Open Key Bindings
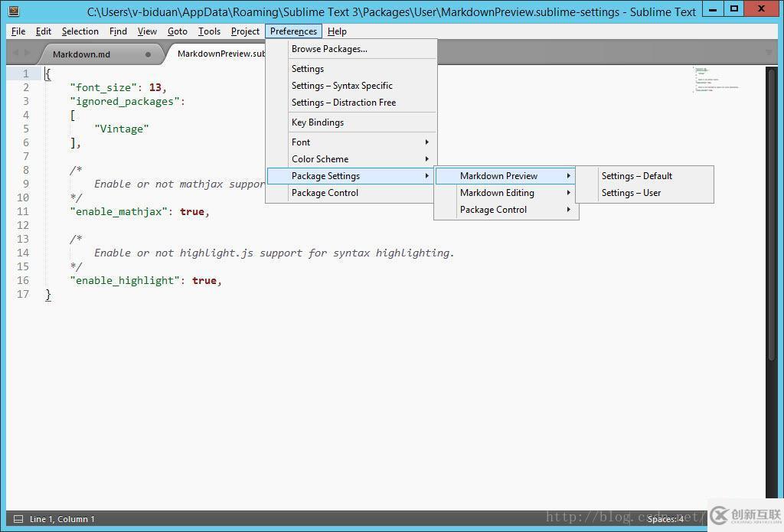Image resolution: width=784 pixels, height=532 pixels. coord(352,122)
